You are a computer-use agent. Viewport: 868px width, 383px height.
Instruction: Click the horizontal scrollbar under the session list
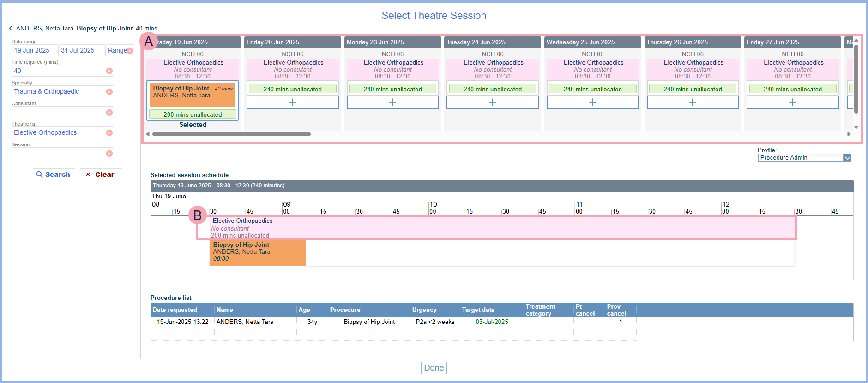[x=231, y=134]
